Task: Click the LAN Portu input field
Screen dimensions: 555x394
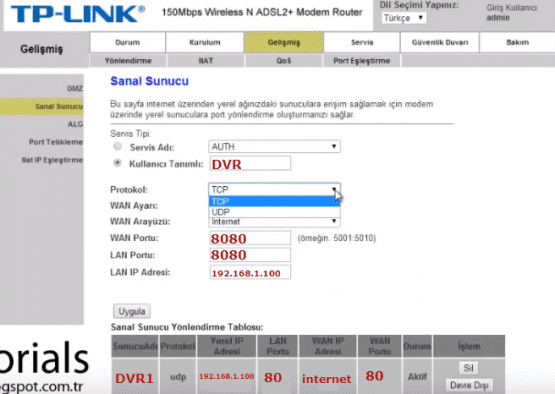Action: (x=250, y=255)
